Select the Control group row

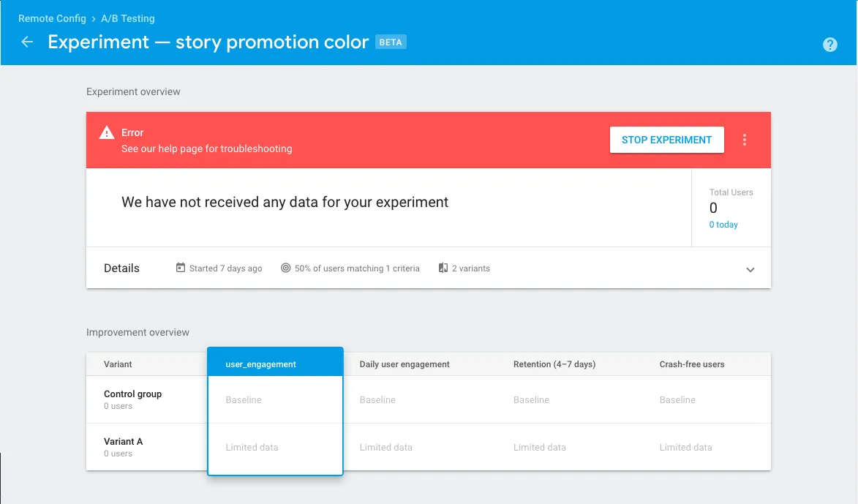pos(132,399)
